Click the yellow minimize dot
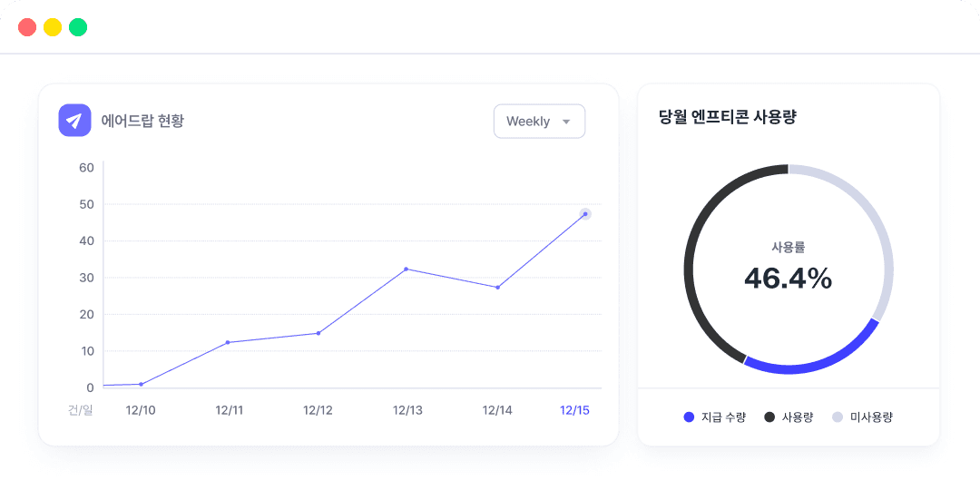Screen dimensions: 980x490 click(53, 27)
